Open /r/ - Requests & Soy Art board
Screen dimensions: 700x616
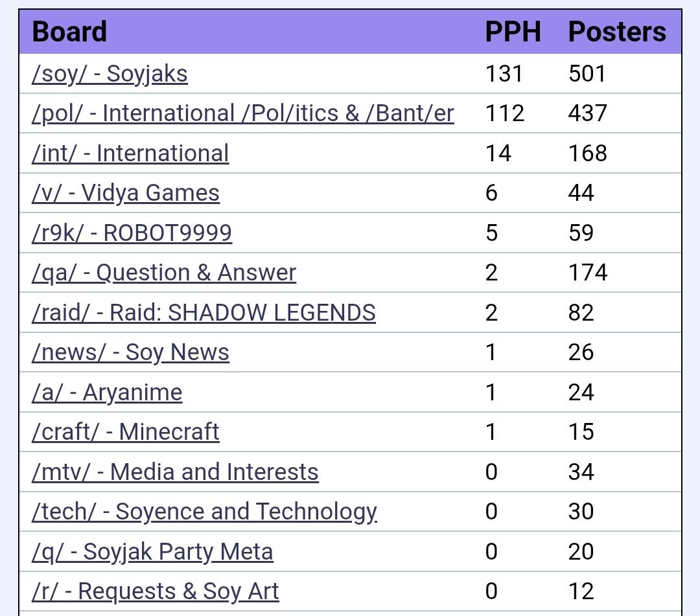(x=155, y=591)
